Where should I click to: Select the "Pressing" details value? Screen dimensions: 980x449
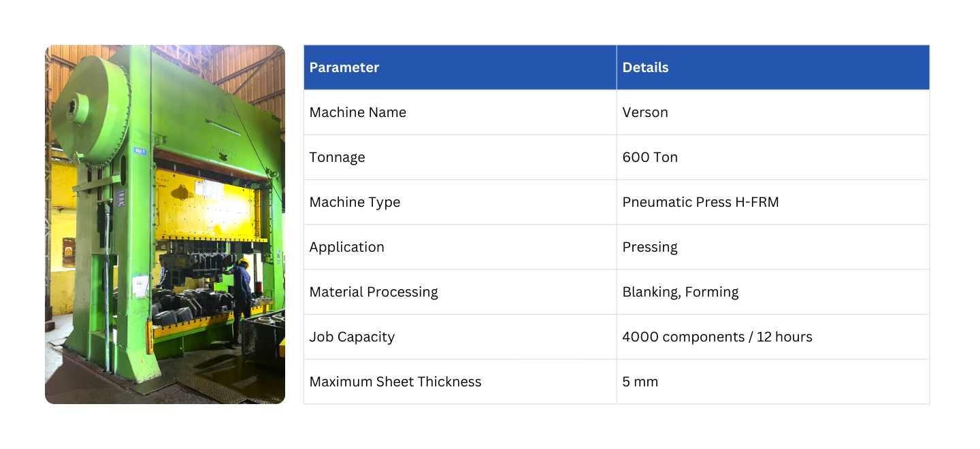(x=650, y=247)
